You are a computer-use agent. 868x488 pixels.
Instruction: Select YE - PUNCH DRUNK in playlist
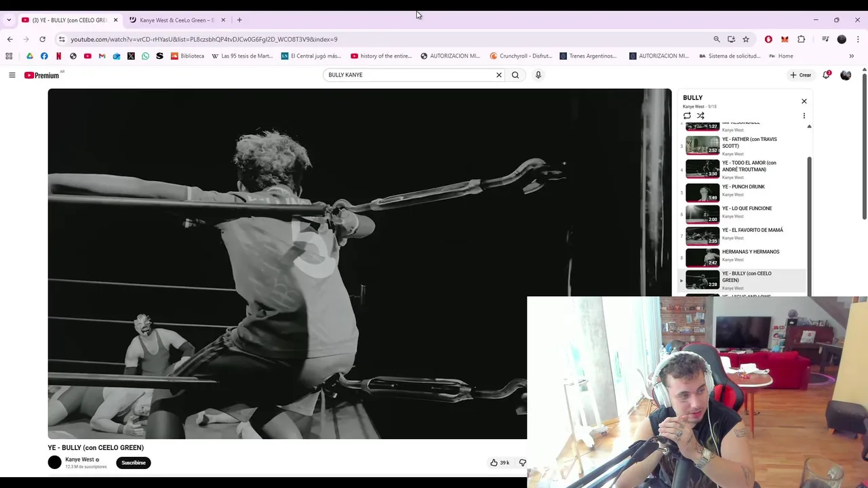(743, 192)
